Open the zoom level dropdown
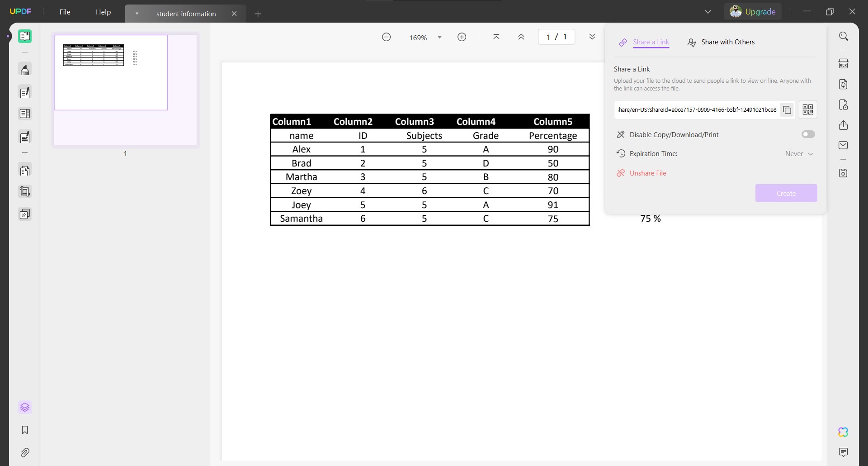 pyautogui.click(x=439, y=38)
